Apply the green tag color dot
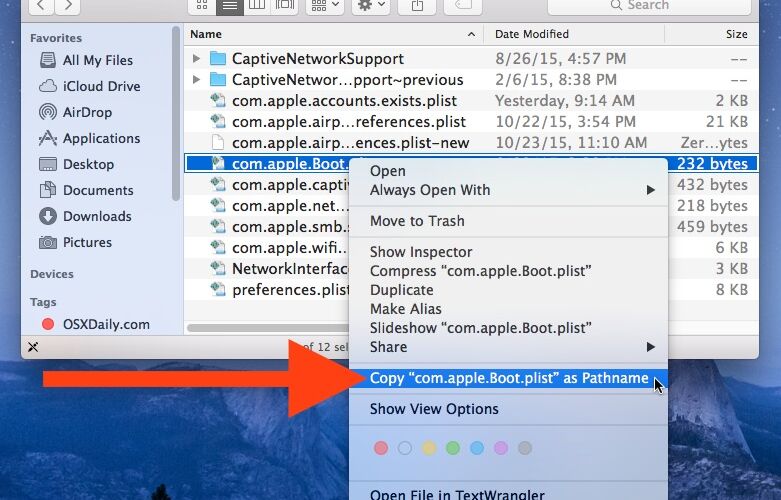The height and width of the screenshot is (500, 781). tap(453, 448)
